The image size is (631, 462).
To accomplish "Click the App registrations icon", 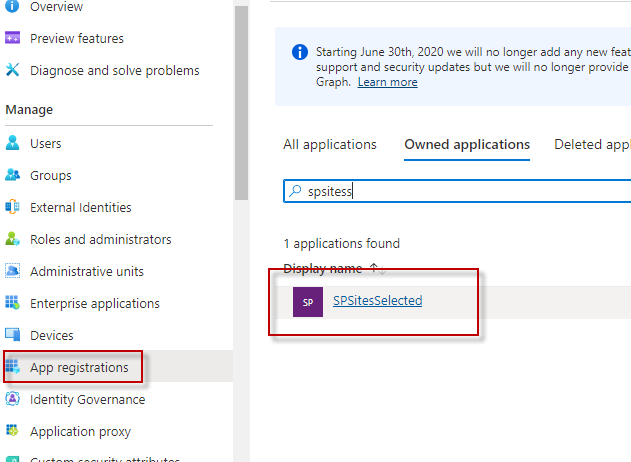I will point(13,367).
